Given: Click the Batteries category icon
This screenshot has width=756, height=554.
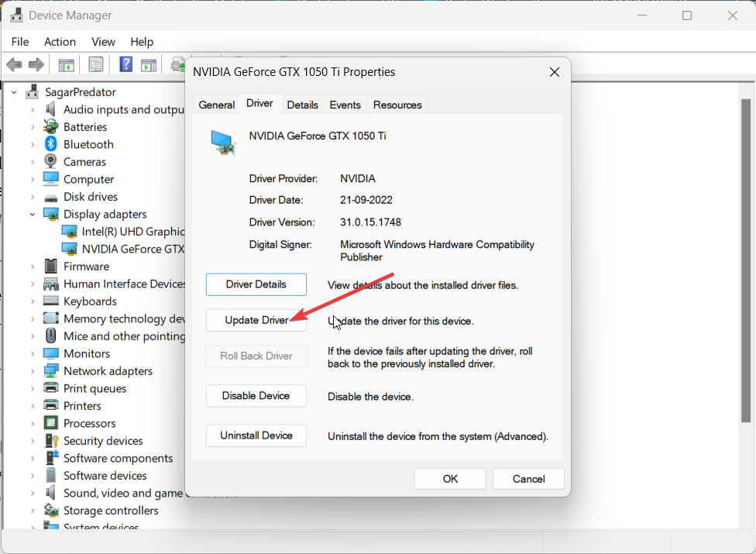Looking at the screenshot, I should [50, 127].
